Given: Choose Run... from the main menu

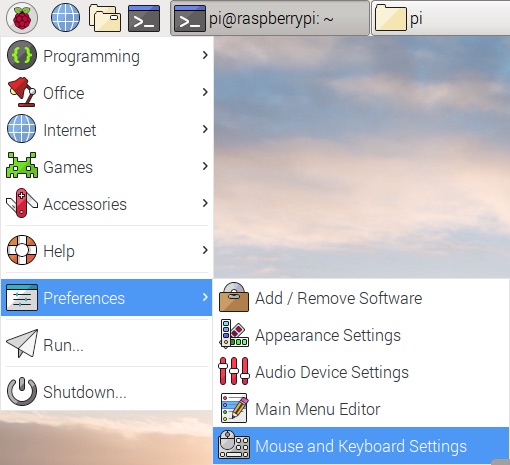Looking at the screenshot, I should [x=107, y=344].
